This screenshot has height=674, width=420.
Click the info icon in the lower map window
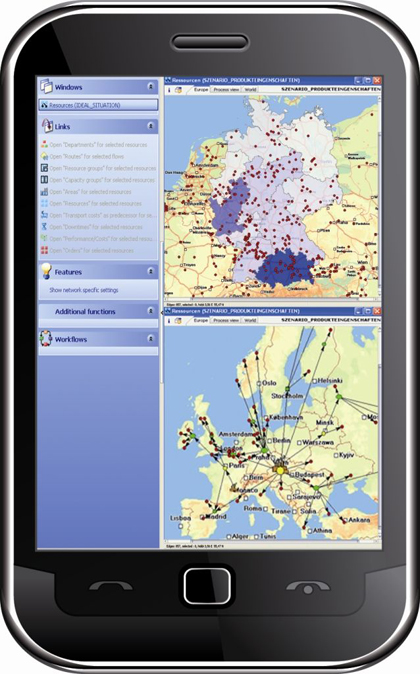[x=169, y=320]
